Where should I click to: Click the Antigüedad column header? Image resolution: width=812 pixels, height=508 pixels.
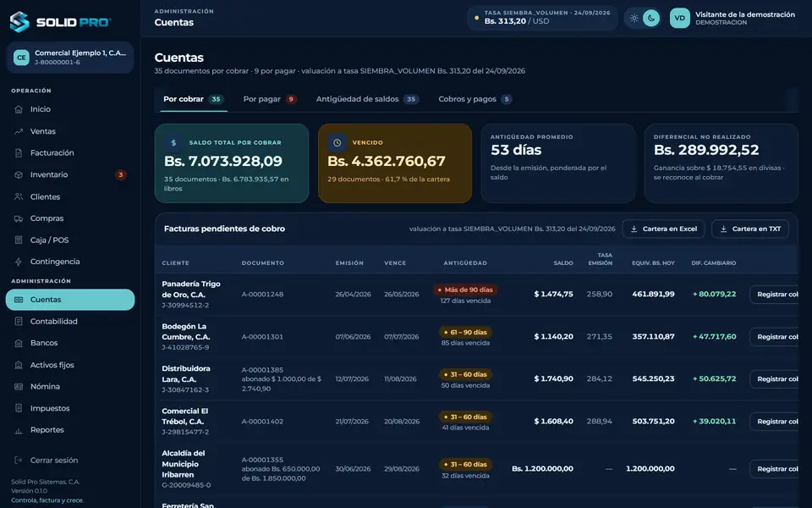coord(465,263)
